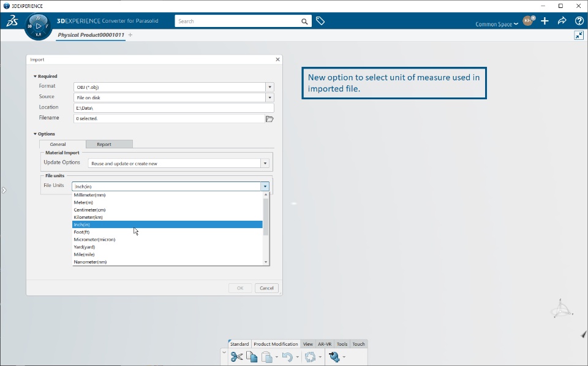The width and height of the screenshot is (588, 366).
Task: Open the Tools action bar tab
Action: pos(342,344)
